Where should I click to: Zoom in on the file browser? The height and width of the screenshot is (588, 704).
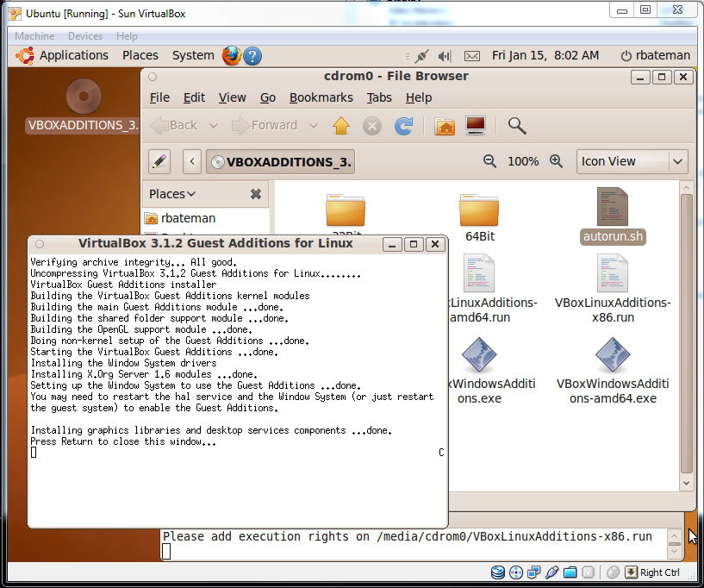(x=556, y=161)
